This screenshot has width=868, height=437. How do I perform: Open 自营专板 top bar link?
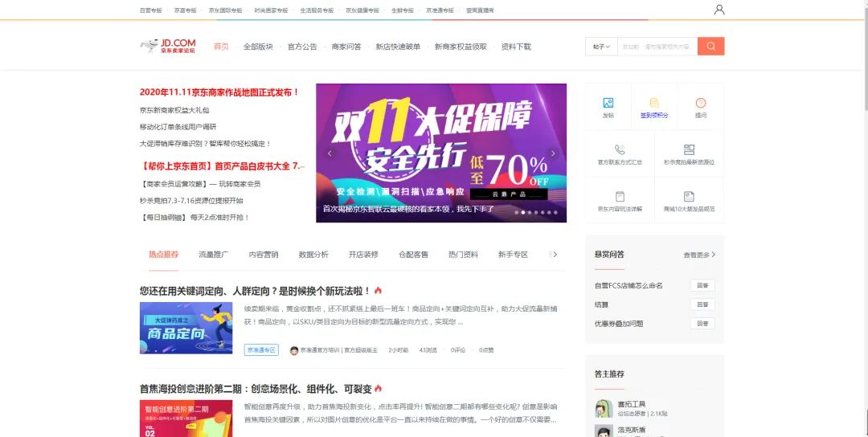click(x=150, y=10)
